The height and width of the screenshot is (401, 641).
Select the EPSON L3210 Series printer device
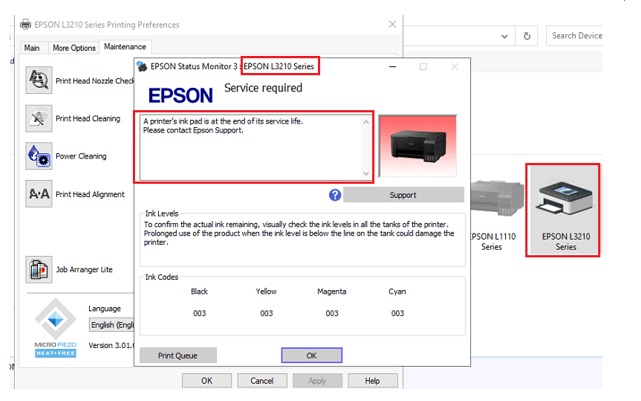point(563,211)
